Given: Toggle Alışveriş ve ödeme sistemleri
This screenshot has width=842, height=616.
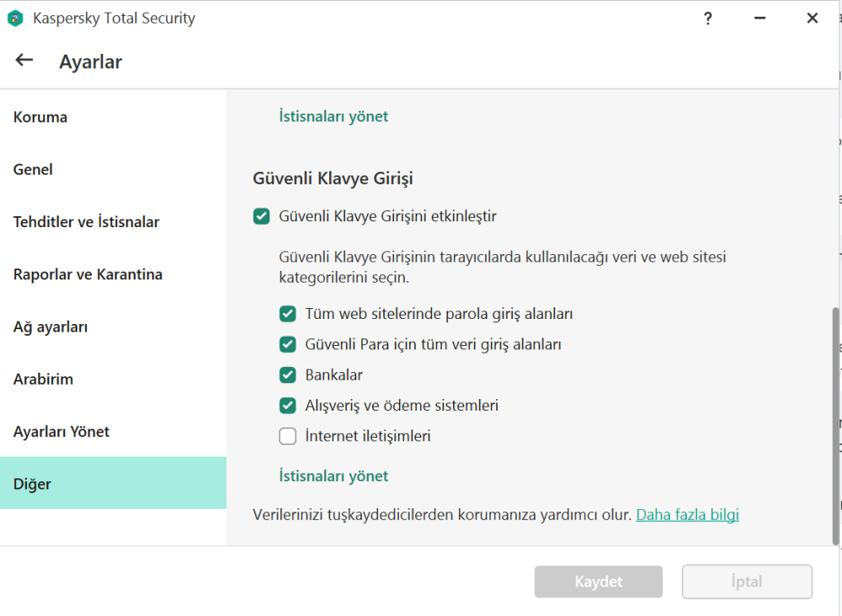Looking at the screenshot, I should pyautogui.click(x=287, y=405).
